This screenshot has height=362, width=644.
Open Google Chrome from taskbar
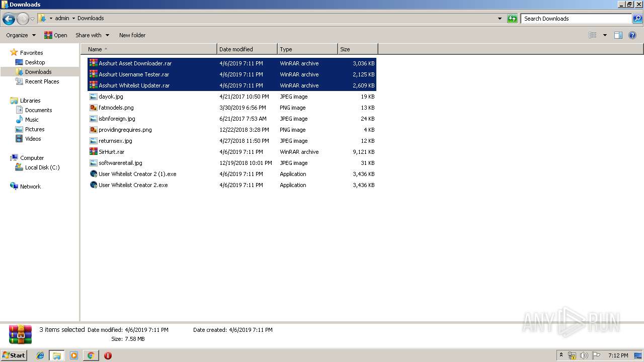(91, 355)
